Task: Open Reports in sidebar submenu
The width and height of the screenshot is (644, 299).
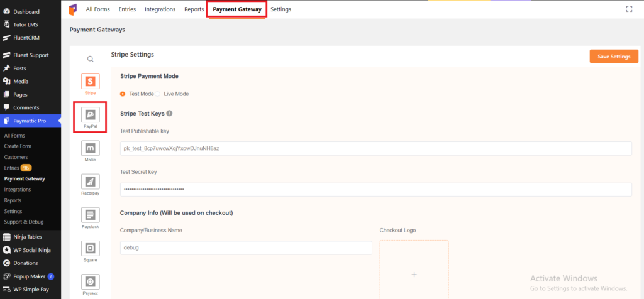Action: 13,200
